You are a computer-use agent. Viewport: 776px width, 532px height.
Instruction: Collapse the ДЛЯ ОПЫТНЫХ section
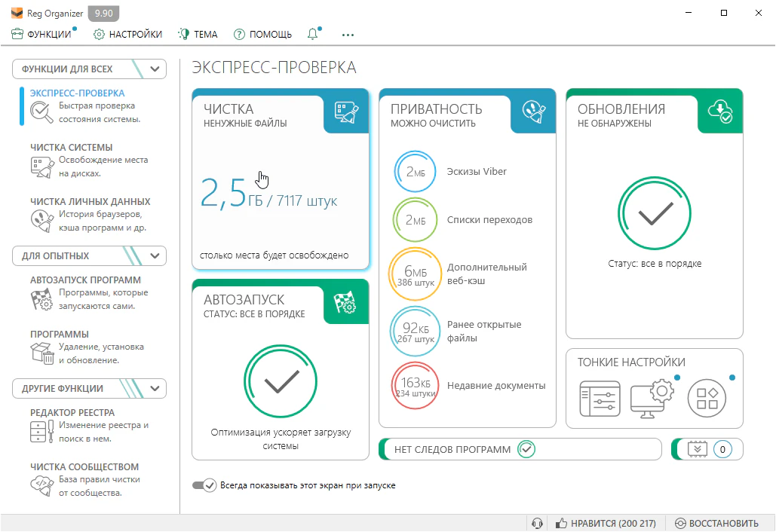[x=155, y=256]
